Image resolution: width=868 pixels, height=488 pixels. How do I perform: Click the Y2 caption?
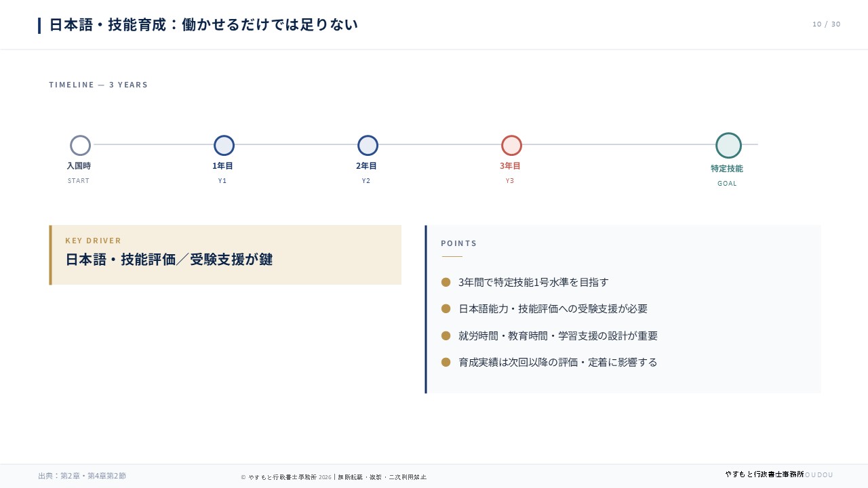click(x=366, y=181)
